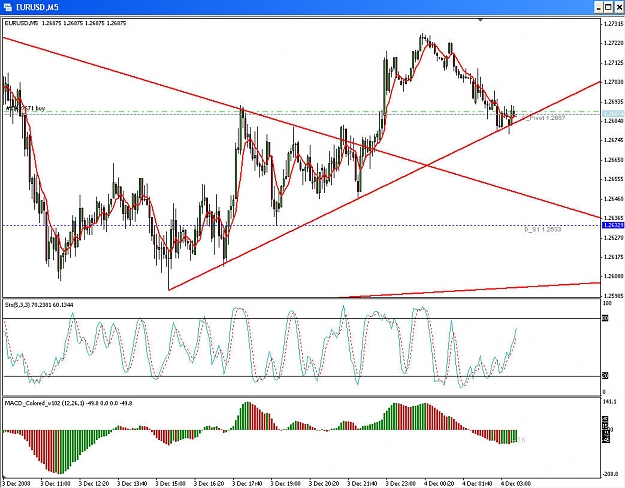Click the 4 Dec 01:40 time axis label
This screenshot has width=625, height=488.
point(477,484)
